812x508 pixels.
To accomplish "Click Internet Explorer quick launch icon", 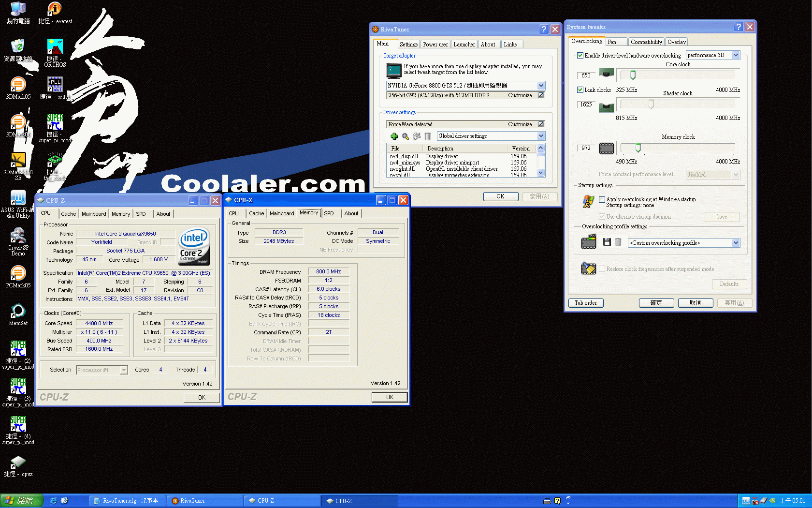I will coord(54,501).
